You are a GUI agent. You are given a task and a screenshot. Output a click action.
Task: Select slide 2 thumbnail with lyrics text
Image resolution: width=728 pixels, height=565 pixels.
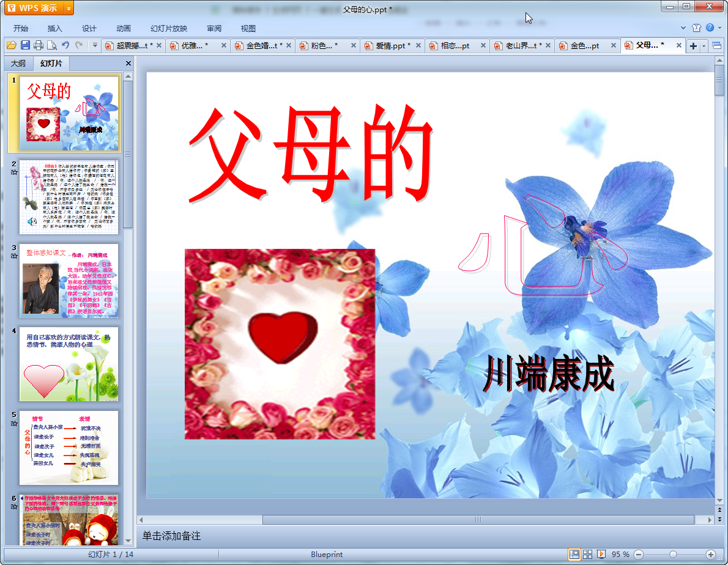pos(69,197)
